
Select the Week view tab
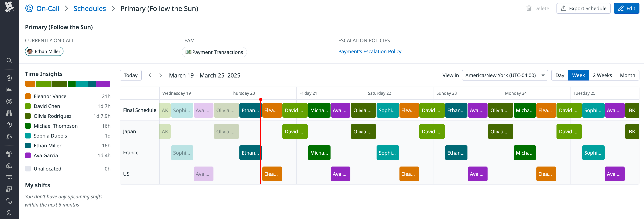click(578, 75)
